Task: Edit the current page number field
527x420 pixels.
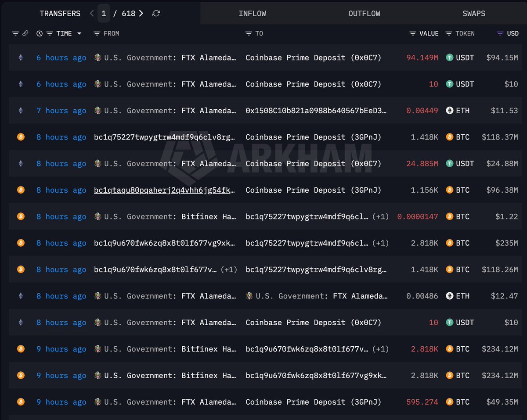Action: tap(104, 14)
